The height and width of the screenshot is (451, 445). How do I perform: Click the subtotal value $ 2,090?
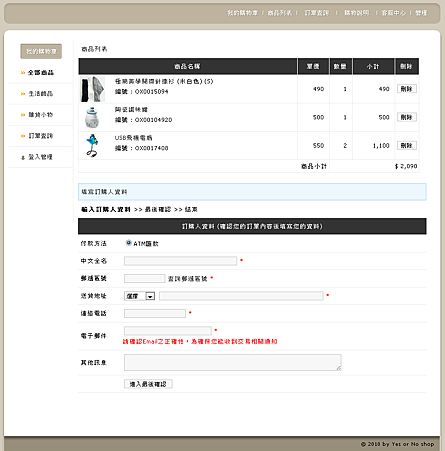[x=406, y=166]
